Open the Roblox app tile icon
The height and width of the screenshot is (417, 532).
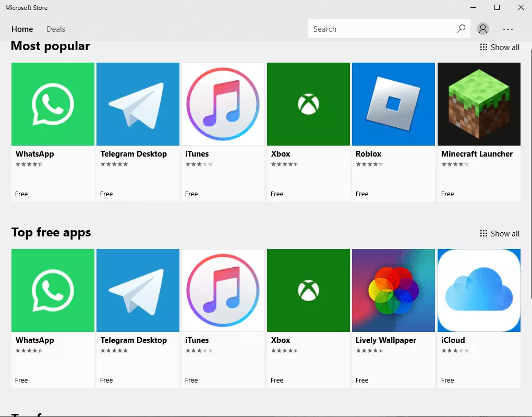(393, 104)
